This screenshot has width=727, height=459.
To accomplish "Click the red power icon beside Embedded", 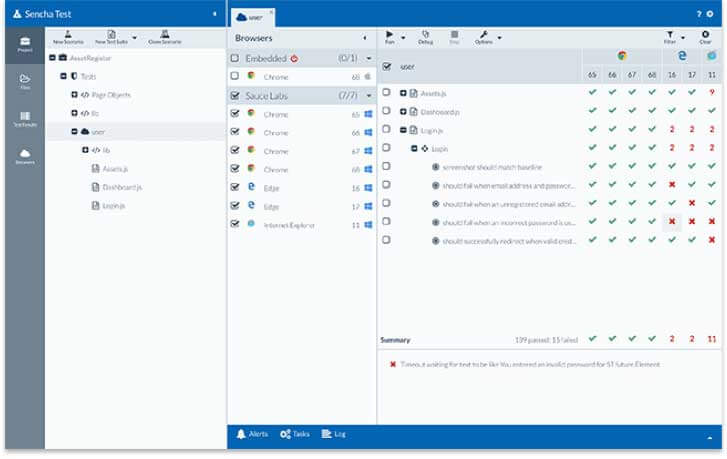I will coord(294,59).
